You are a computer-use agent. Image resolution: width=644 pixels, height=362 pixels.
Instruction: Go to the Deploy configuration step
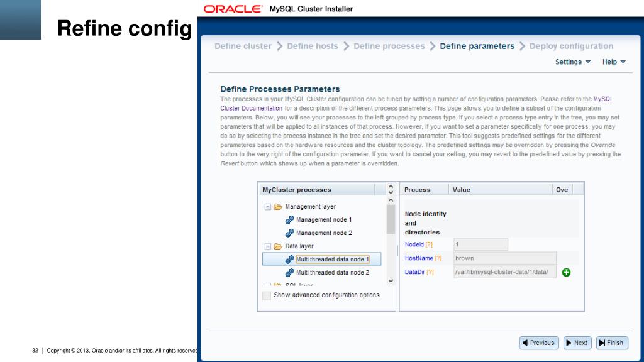571,46
